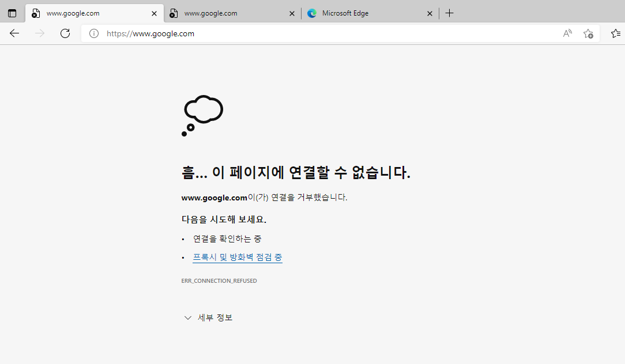
Task: Close the second www.google.com tab
Action: point(292,14)
